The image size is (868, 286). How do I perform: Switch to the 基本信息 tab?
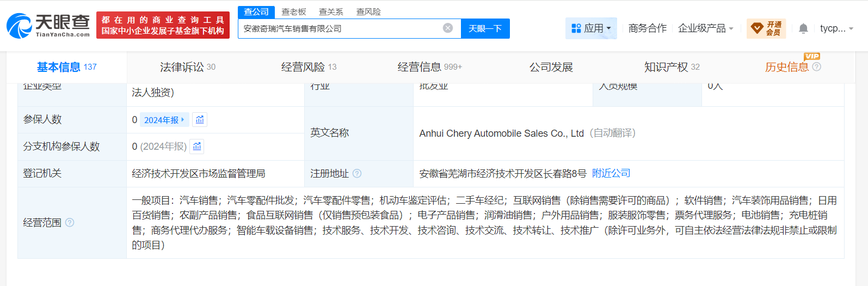[67, 67]
